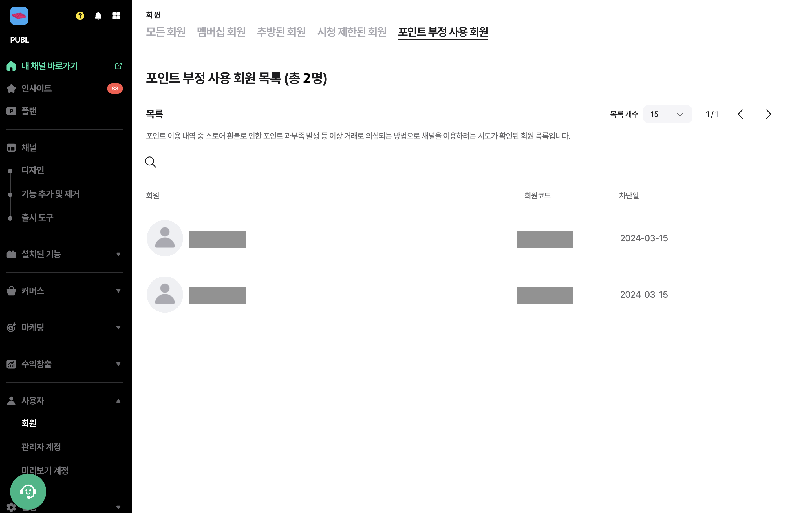The image size is (812, 513).
Task: Expand the 수익창출 section
Action: pos(119,364)
